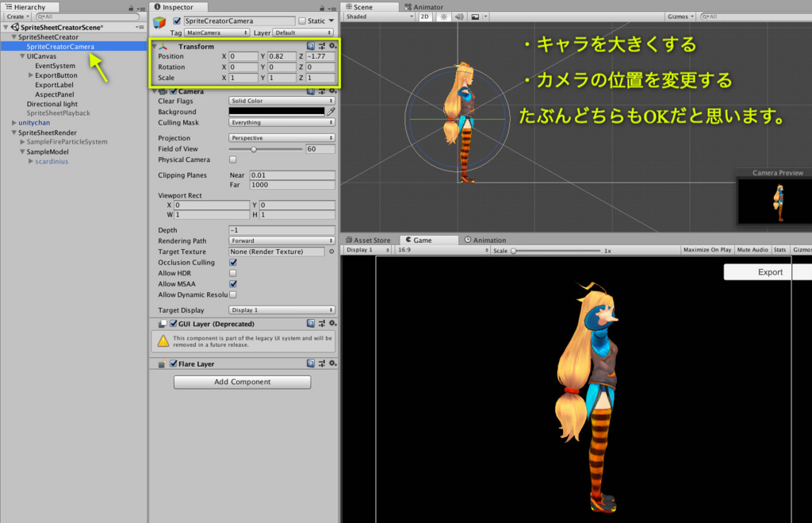Open GUI Layer help book icon

pyautogui.click(x=311, y=324)
